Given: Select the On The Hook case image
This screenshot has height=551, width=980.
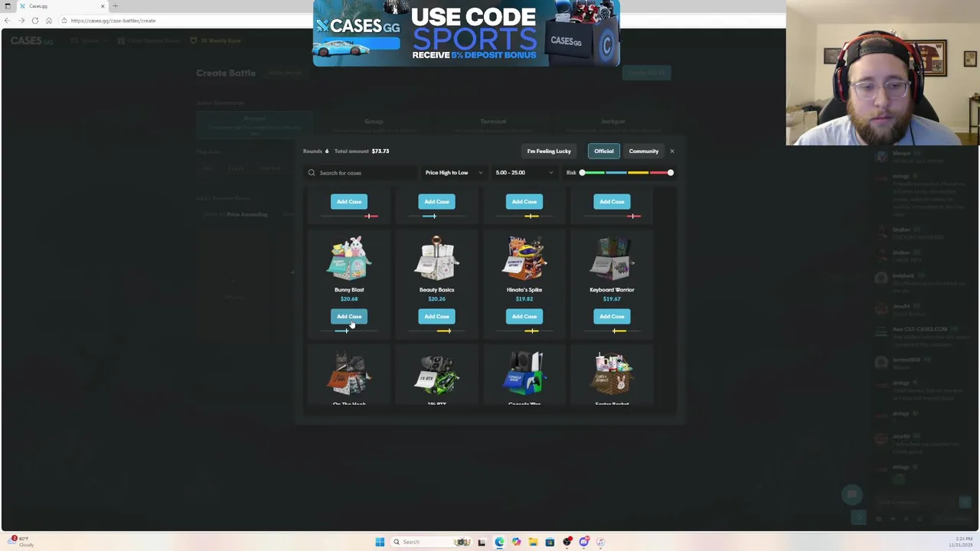Looking at the screenshot, I should pyautogui.click(x=349, y=373).
